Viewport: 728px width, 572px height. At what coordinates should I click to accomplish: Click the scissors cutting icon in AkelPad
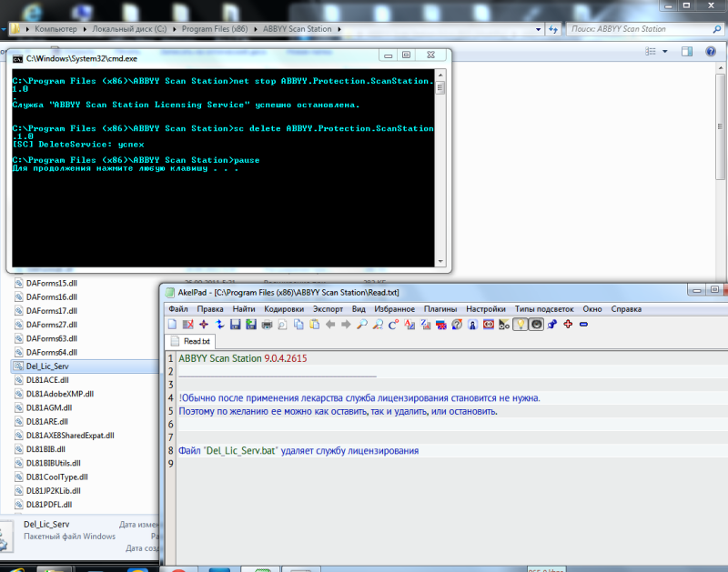(x=504, y=325)
